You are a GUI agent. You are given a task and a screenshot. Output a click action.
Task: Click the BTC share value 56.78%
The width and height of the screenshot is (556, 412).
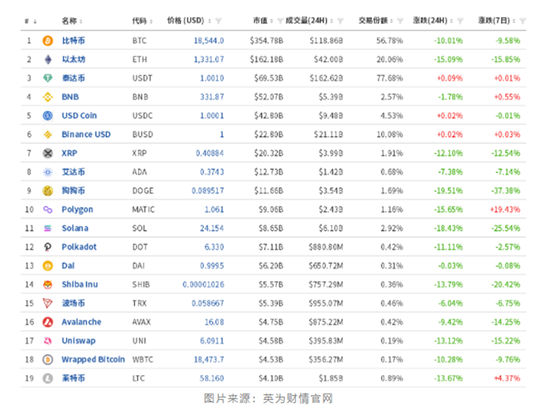[389, 41]
